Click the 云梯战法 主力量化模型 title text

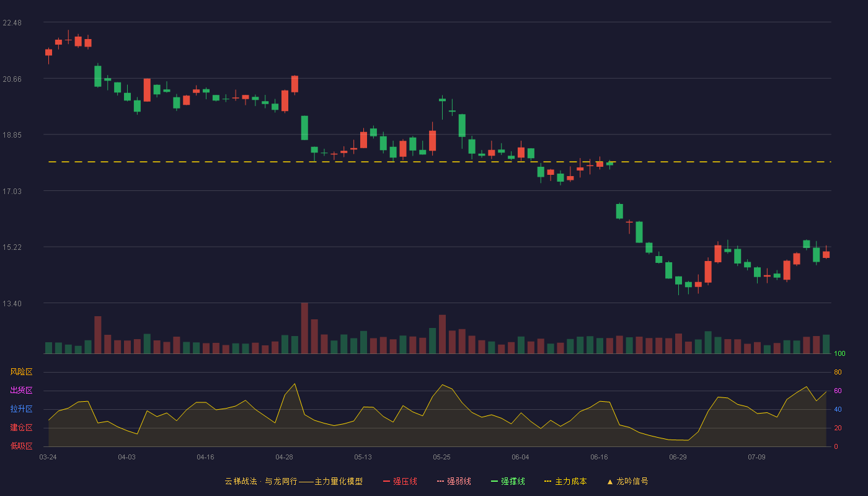(294, 481)
